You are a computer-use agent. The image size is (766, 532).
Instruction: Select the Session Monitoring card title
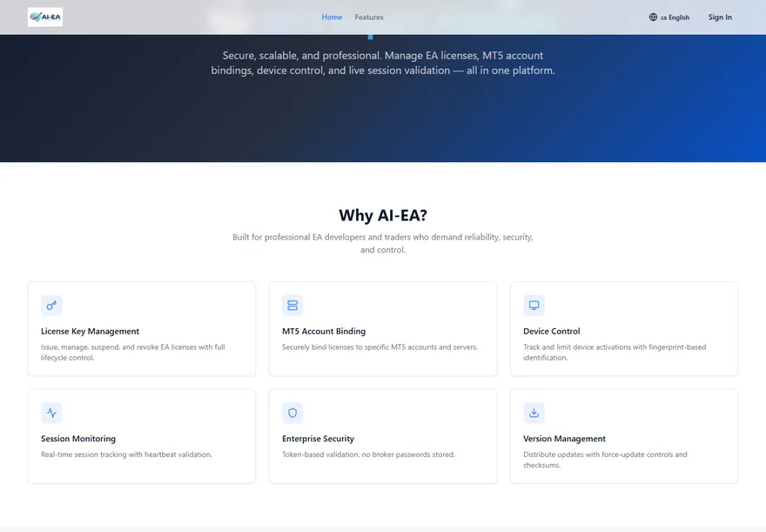point(78,439)
